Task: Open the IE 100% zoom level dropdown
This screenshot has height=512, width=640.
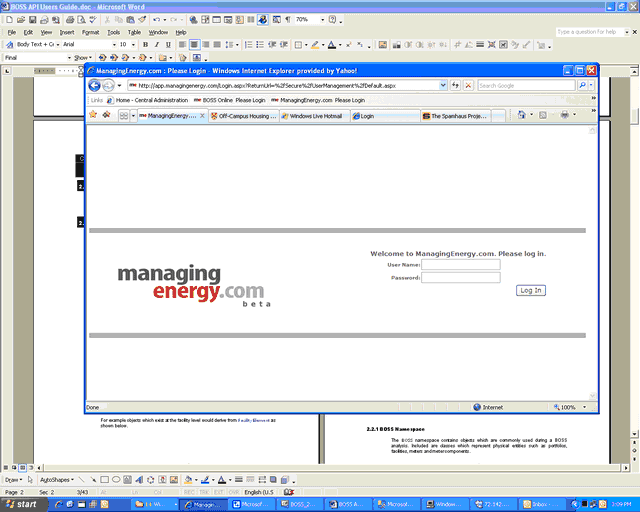Action: tap(584, 407)
